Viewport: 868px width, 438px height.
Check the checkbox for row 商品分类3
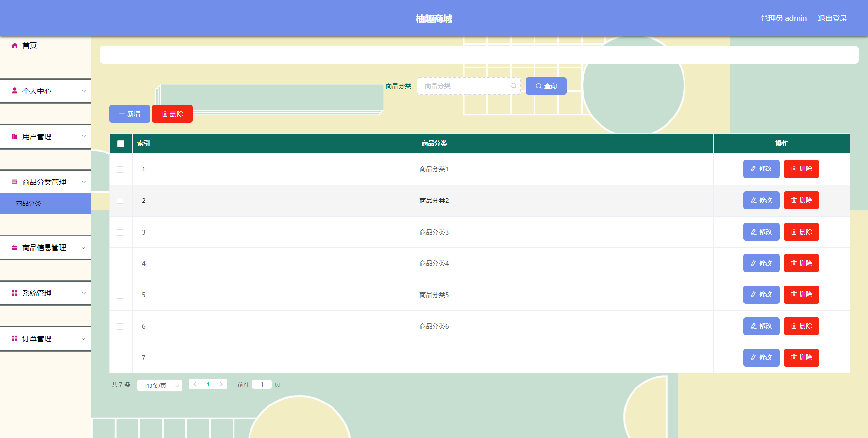(120, 232)
